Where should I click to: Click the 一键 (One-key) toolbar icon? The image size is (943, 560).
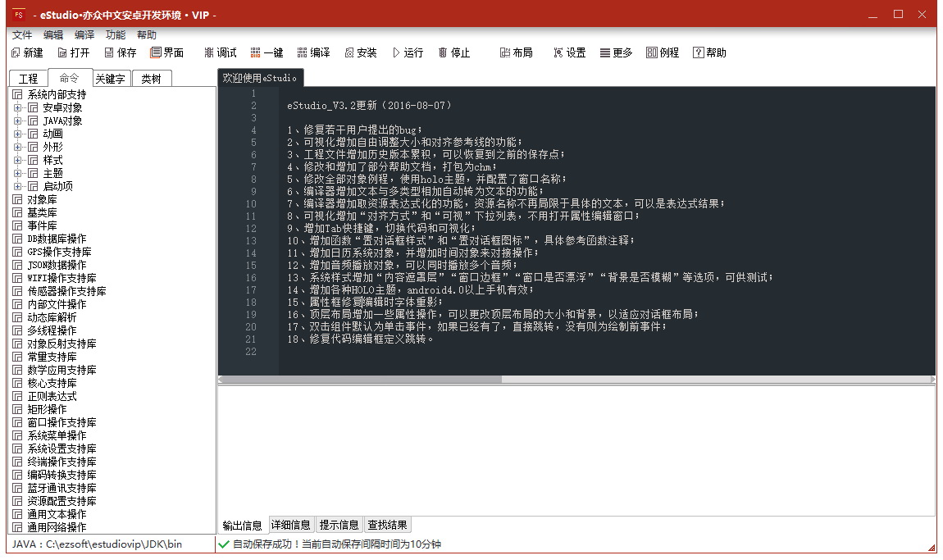tap(256, 53)
